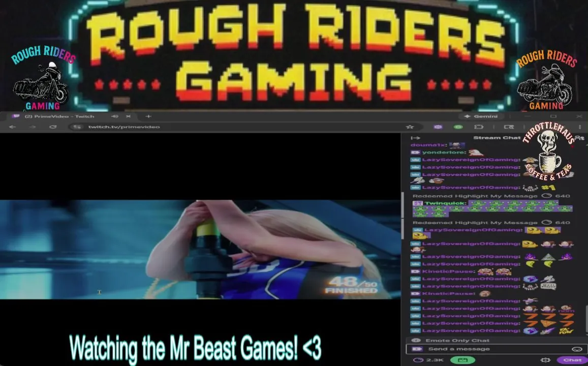Send message with the Chat button

point(572,360)
